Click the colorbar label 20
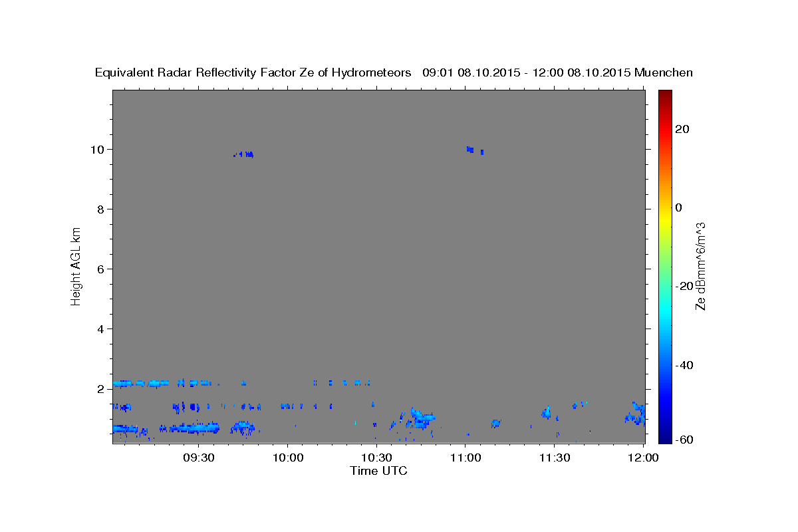The width and height of the screenshot is (798, 532). click(x=683, y=129)
